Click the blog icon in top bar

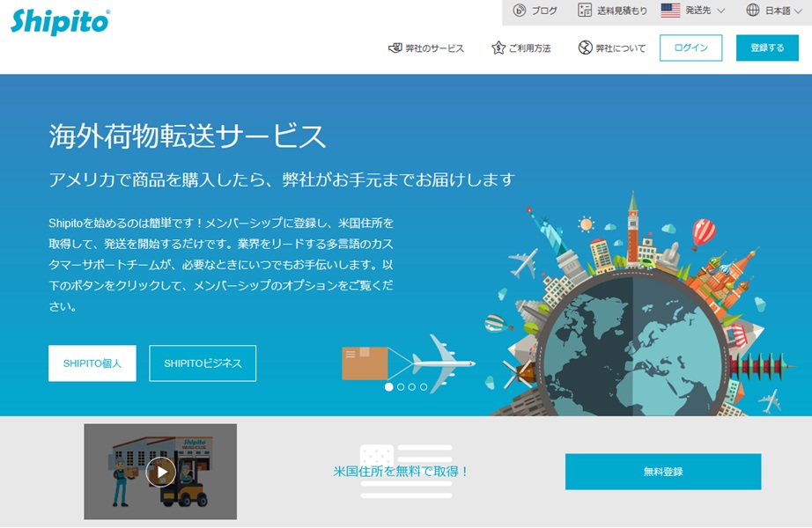point(520,11)
